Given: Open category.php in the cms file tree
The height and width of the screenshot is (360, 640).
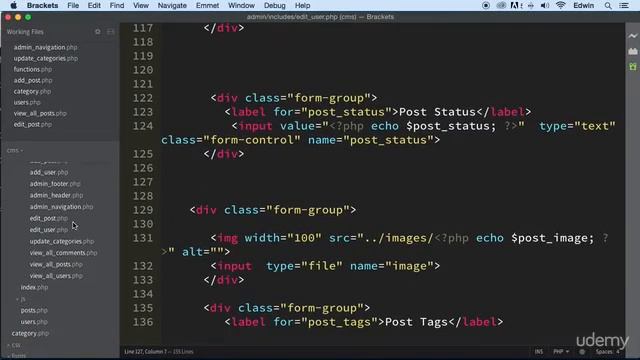Looking at the screenshot, I should click(x=30, y=333).
